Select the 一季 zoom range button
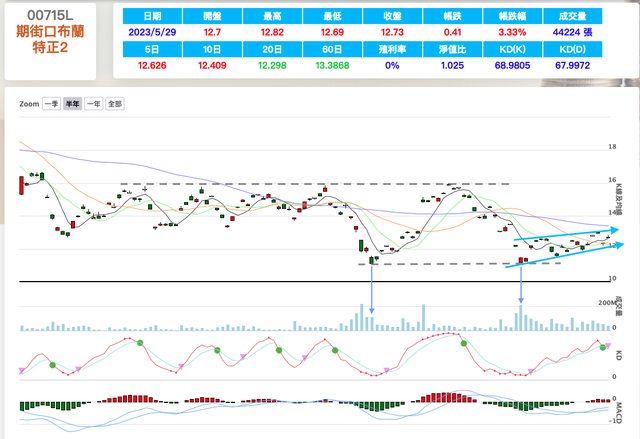Viewport: 640px width, 439px height. click(52, 103)
